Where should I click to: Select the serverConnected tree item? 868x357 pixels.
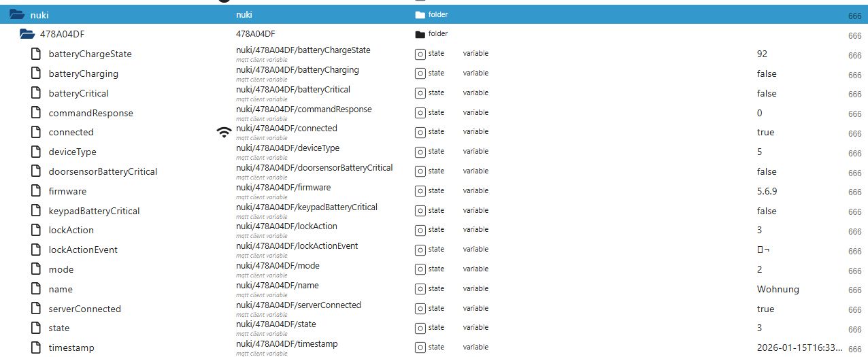84,309
